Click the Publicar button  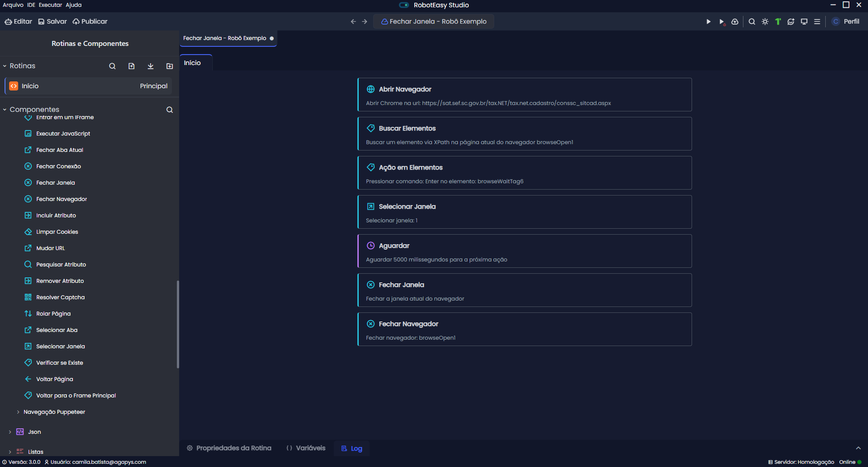pyautogui.click(x=90, y=21)
